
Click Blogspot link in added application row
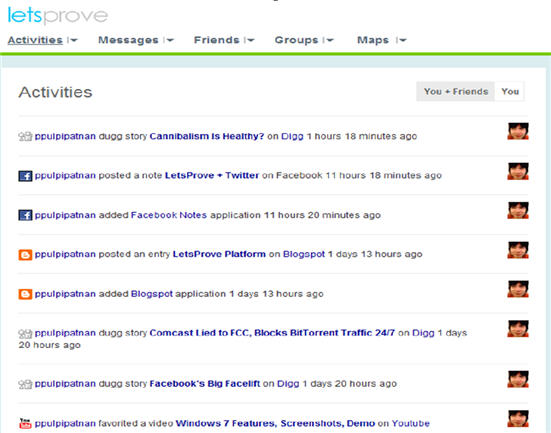(x=152, y=294)
